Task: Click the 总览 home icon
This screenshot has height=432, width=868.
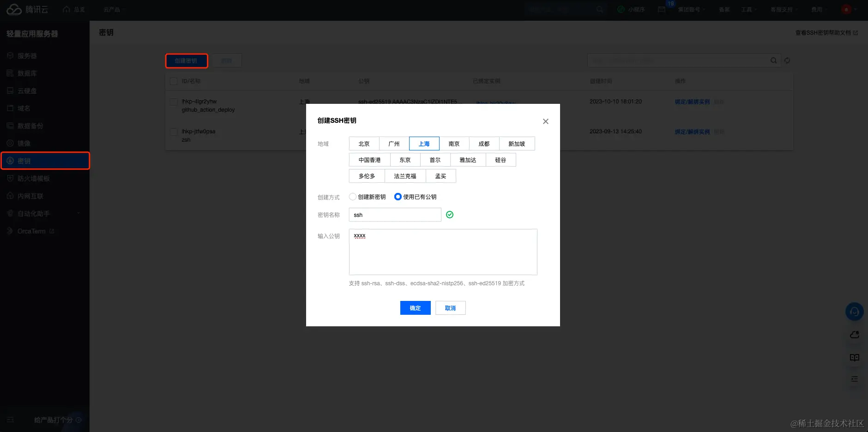Action: 66,9
